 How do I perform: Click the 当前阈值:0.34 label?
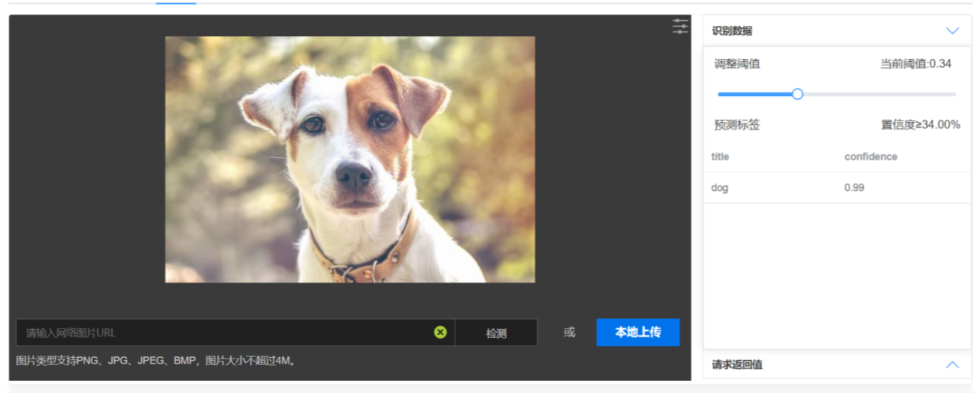click(x=915, y=64)
